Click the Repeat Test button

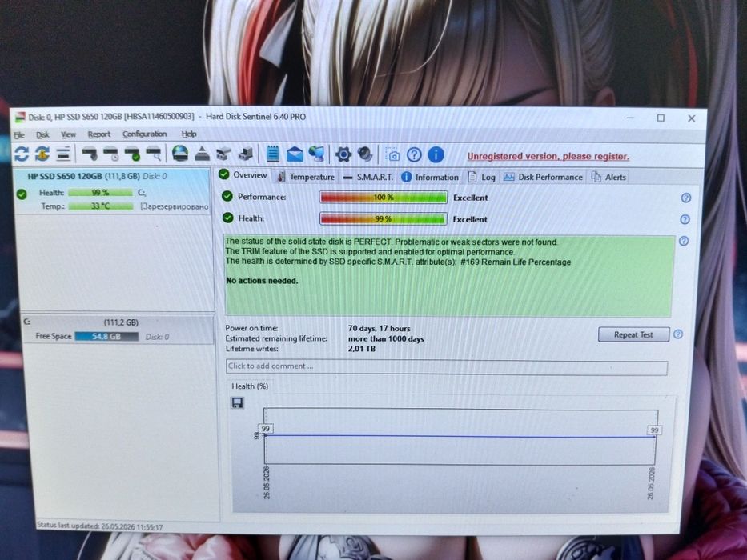(x=633, y=334)
